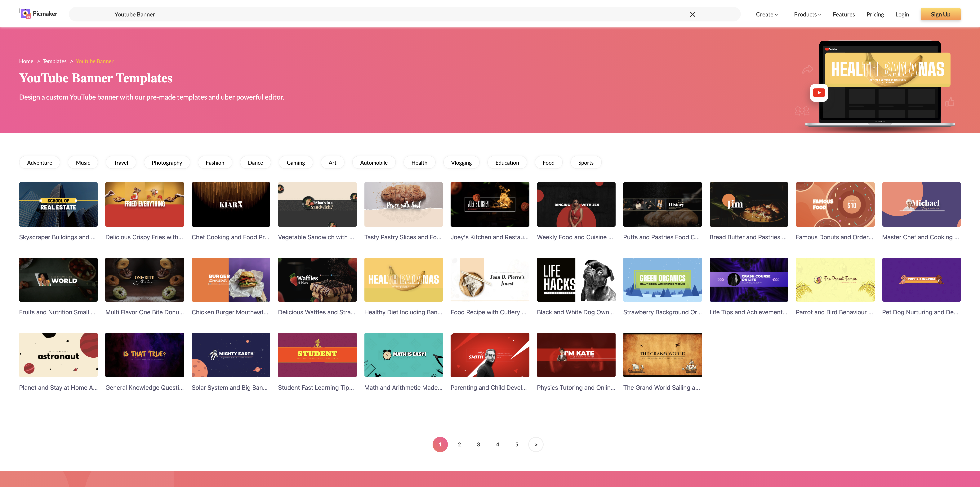Follow the Templates breadcrumb link
Image resolution: width=980 pixels, height=487 pixels.
pyautogui.click(x=54, y=61)
